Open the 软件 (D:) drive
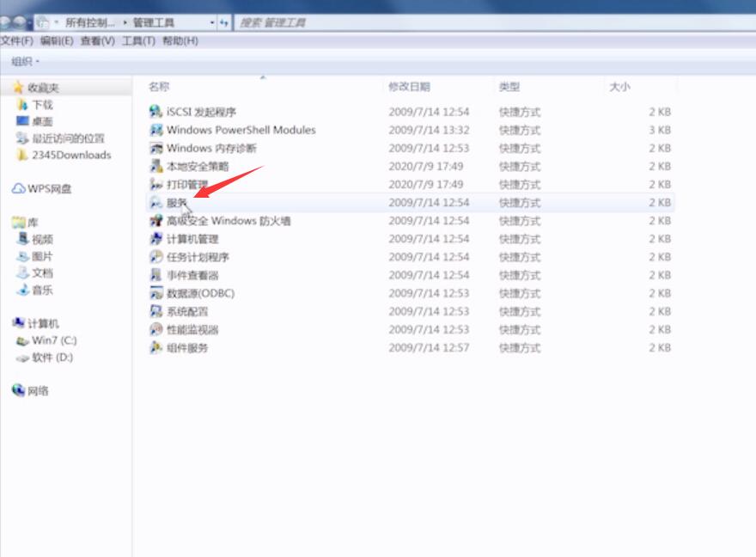 pyautogui.click(x=52, y=358)
